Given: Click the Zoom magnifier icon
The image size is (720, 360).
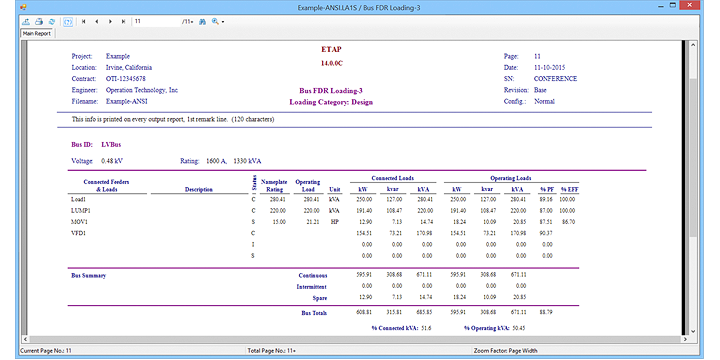Looking at the screenshot, I should 215,22.
